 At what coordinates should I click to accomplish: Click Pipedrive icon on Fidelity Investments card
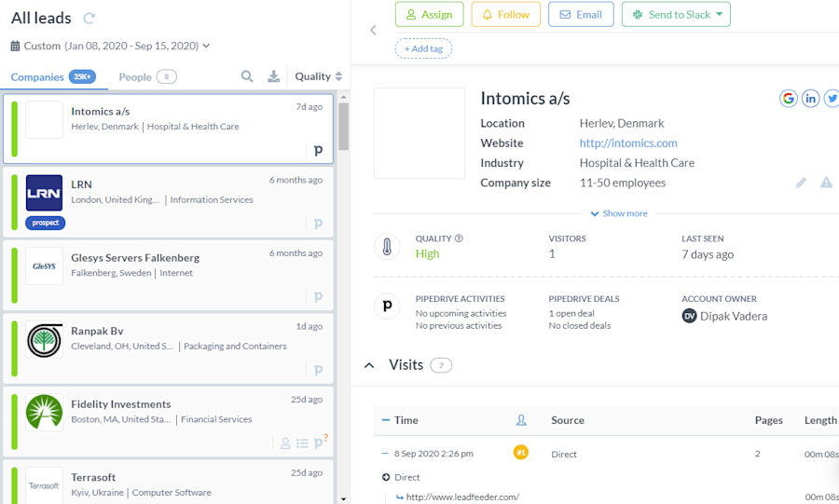[x=321, y=442]
